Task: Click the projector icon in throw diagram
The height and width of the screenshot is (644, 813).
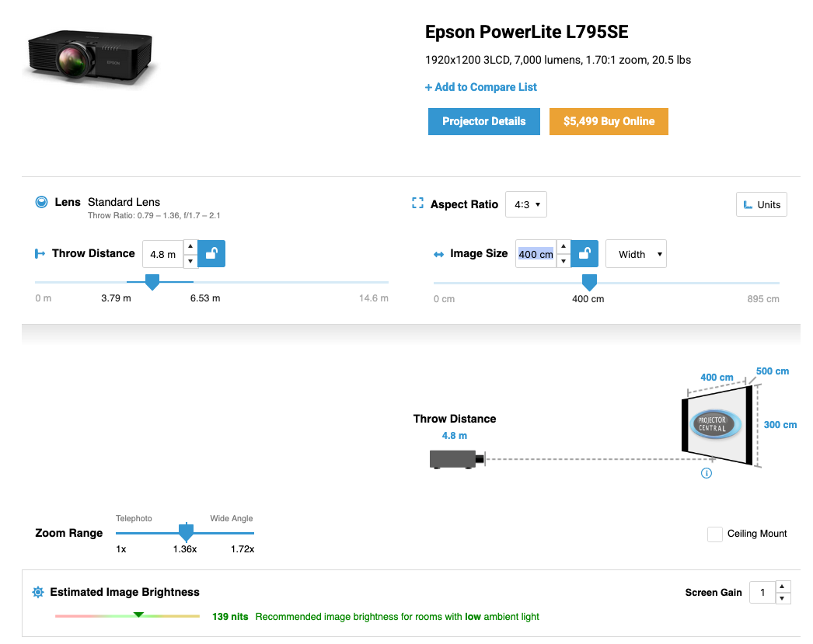Action: (457, 459)
